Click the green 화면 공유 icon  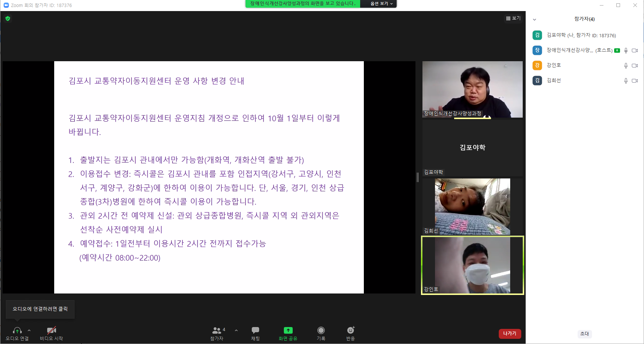point(288,330)
